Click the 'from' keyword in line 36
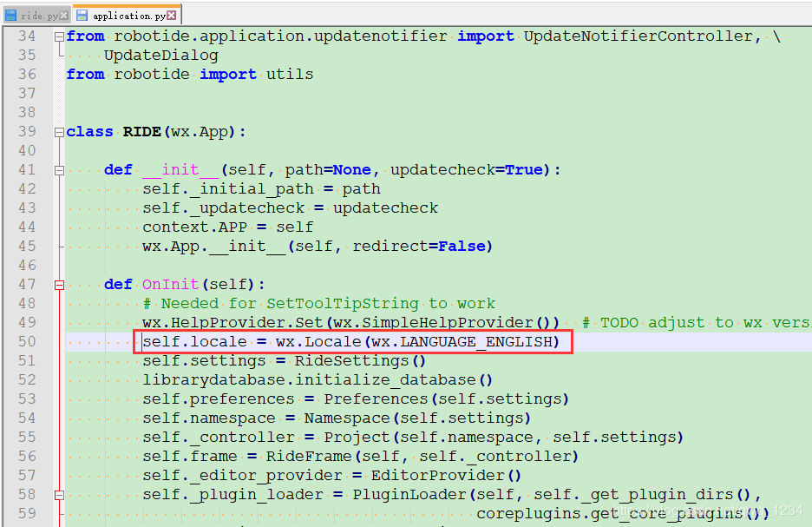The width and height of the screenshot is (812, 527). click(85, 74)
